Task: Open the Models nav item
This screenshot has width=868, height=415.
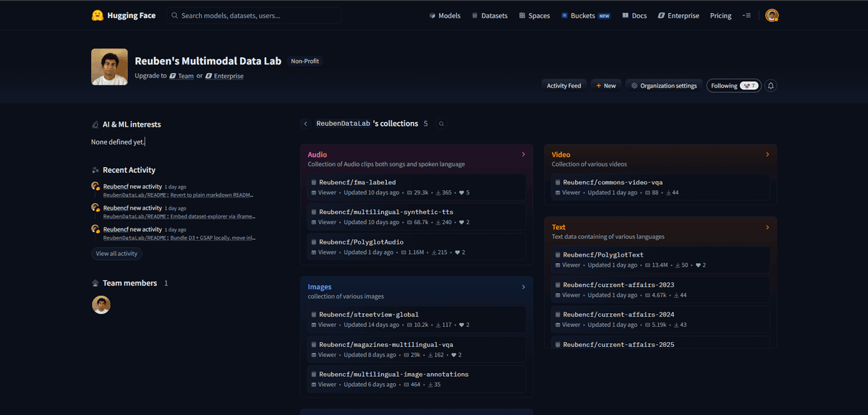Action: 445,15
